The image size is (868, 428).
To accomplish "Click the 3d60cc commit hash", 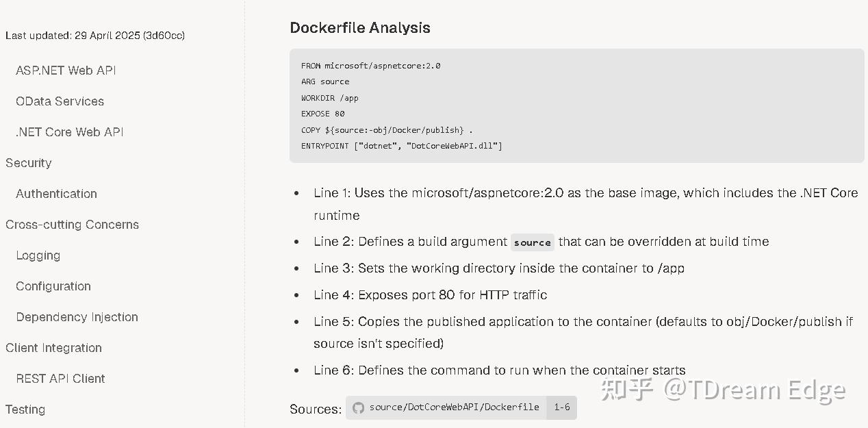I will [165, 35].
